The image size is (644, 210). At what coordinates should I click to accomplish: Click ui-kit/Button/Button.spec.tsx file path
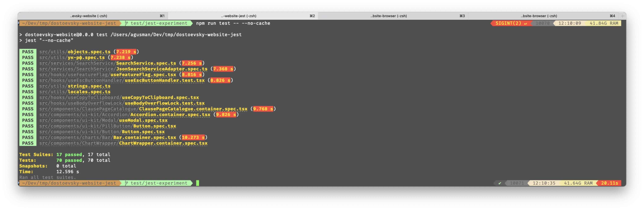[x=102, y=132]
